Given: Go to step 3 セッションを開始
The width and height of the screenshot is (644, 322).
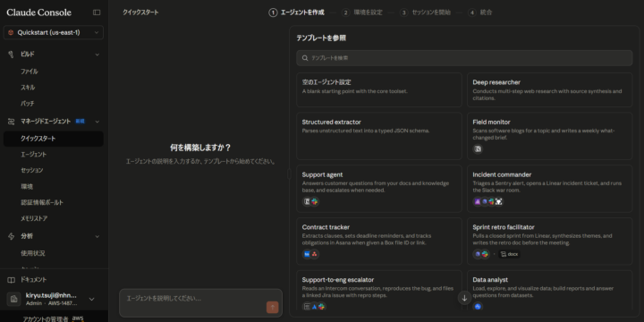Looking at the screenshot, I should tap(425, 13).
